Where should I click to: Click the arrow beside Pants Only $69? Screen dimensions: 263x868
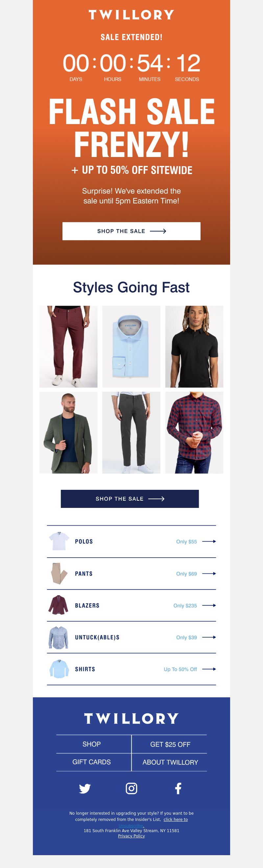(209, 573)
